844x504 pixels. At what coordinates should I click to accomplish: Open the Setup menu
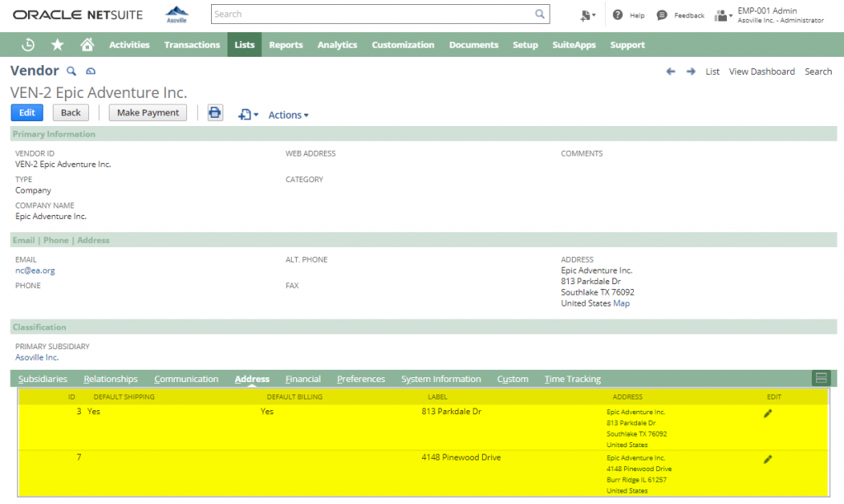coord(525,44)
